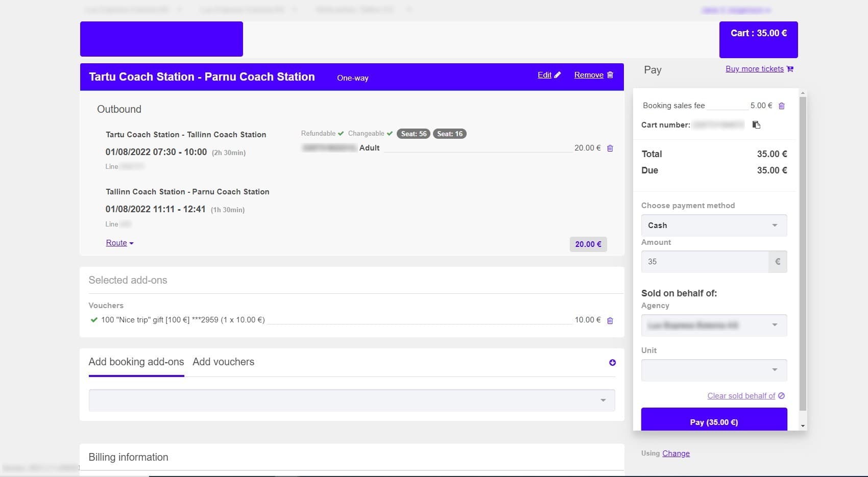Select the Add booking add-ons tab
Screen dimensions: 868x477
136,362
